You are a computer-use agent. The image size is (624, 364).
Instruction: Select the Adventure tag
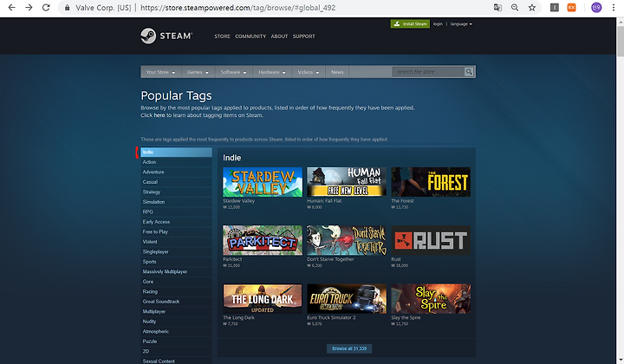pyautogui.click(x=176, y=172)
